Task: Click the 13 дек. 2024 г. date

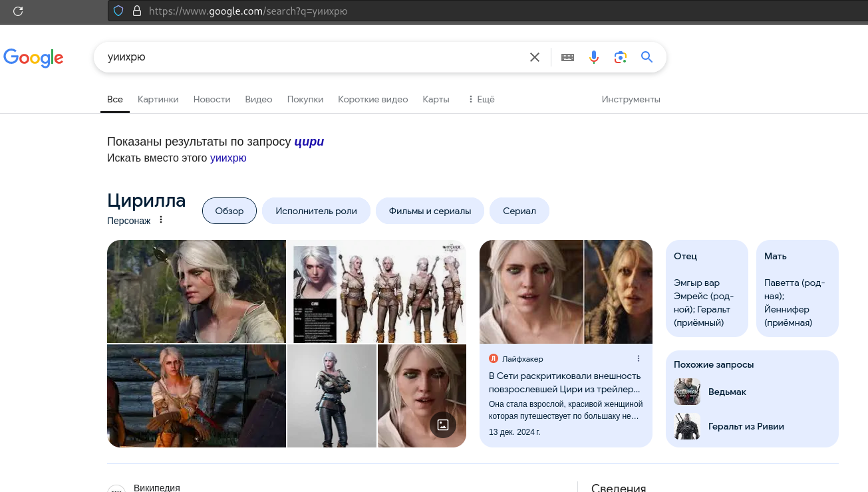Action: 515,431
